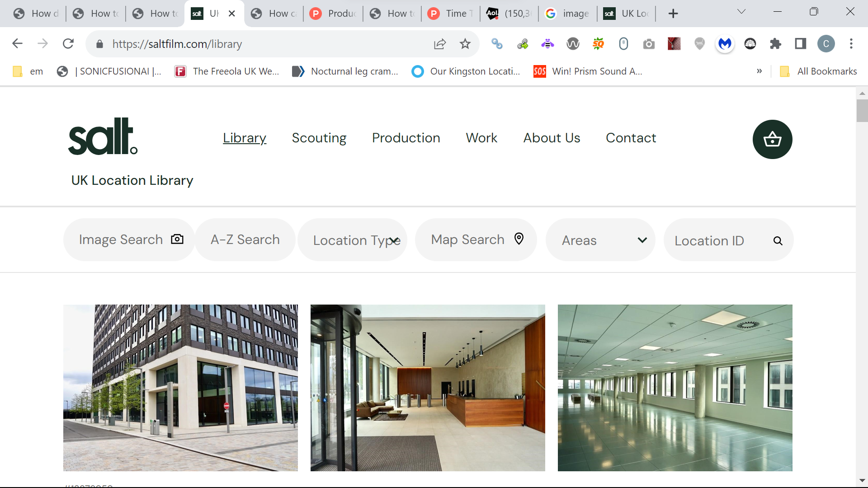
Task: Open the Chrome side panel icon
Action: [800, 43]
